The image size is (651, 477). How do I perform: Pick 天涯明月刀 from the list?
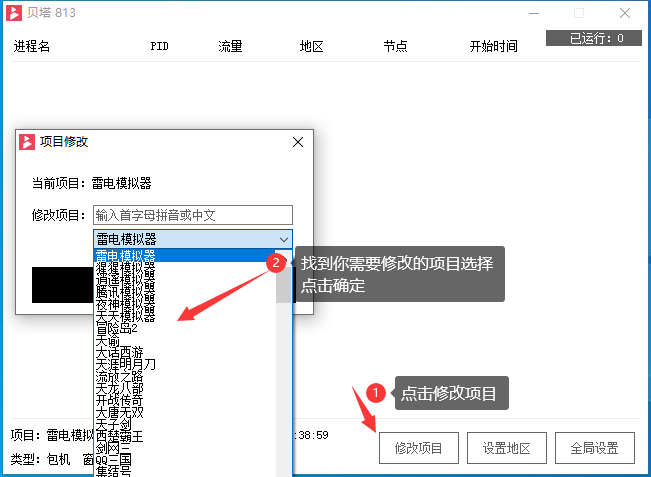[x=126, y=364]
